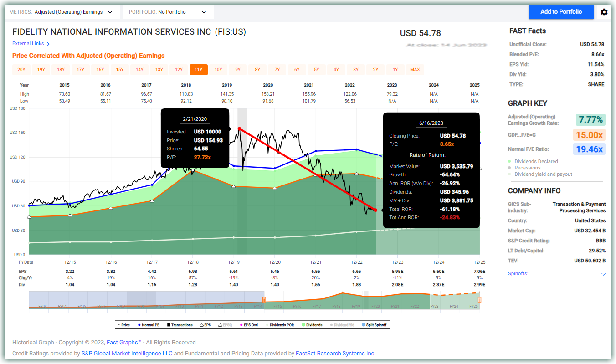The height and width of the screenshot is (364, 616).
Task: Grab the left range handle of the navigator
Action: pos(264,300)
